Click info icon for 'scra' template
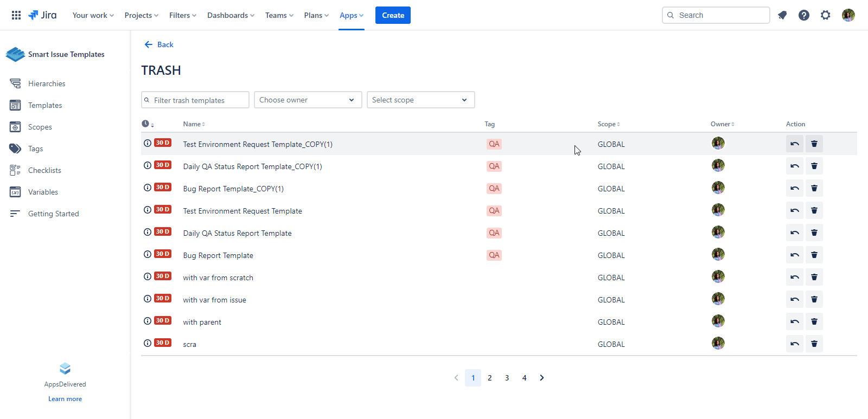This screenshot has height=419, width=868. click(147, 343)
